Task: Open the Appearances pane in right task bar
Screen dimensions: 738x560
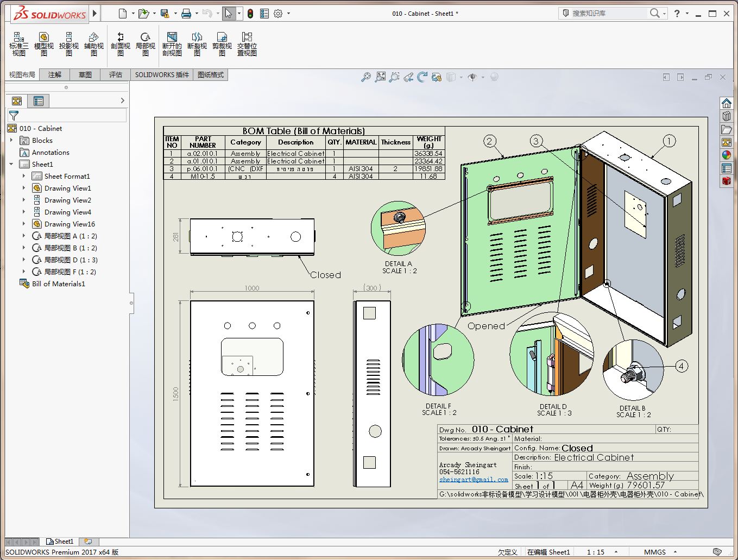Action: click(x=726, y=155)
